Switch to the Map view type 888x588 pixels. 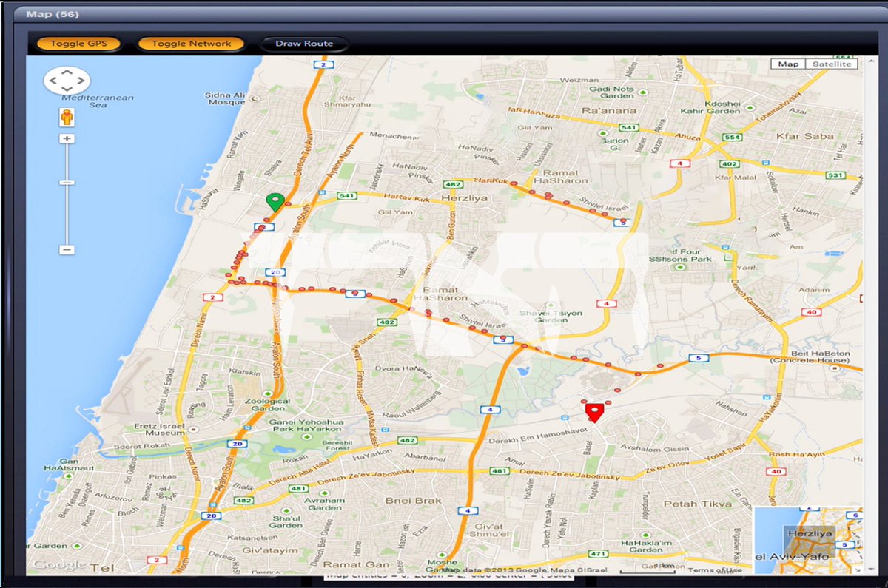click(x=788, y=64)
